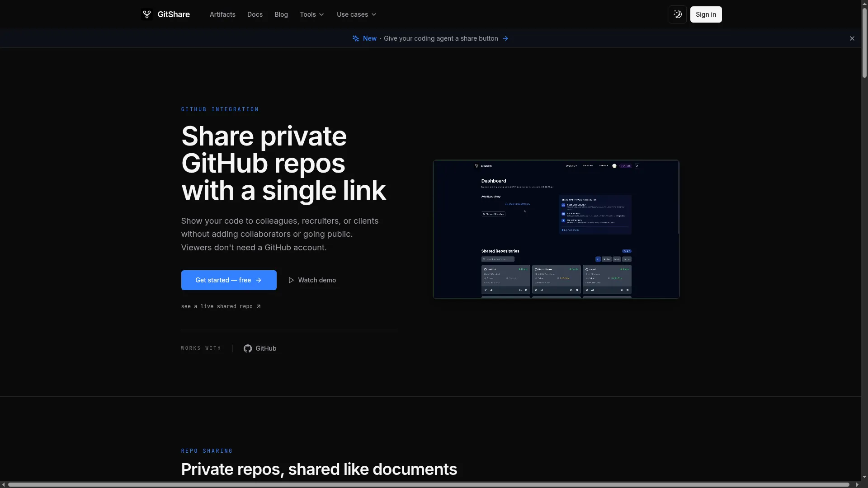Screen dimensions: 868x488
Task: Open the dashboard preview screenshot
Action: (x=556, y=229)
